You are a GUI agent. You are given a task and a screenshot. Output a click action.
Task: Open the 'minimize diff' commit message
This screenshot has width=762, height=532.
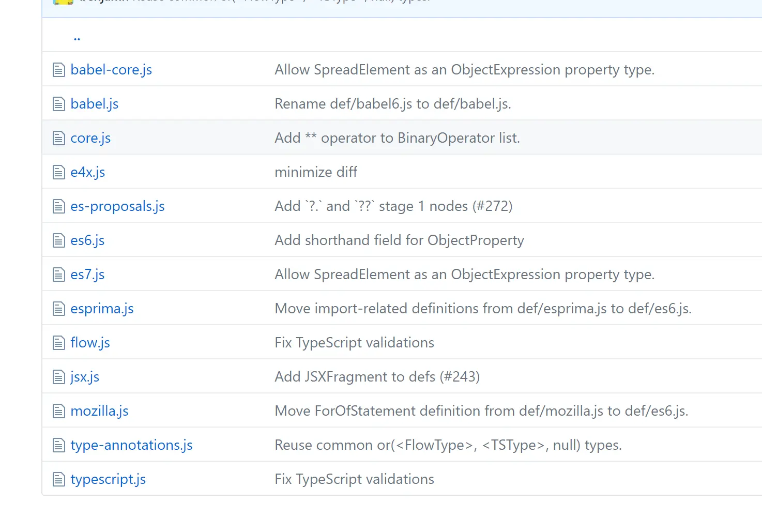click(x=316, y=172)
